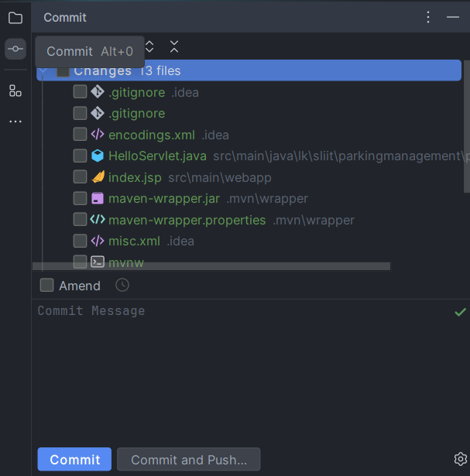Select index.jsp in the changes list
The image size is (470, 476).
point(135,177)
